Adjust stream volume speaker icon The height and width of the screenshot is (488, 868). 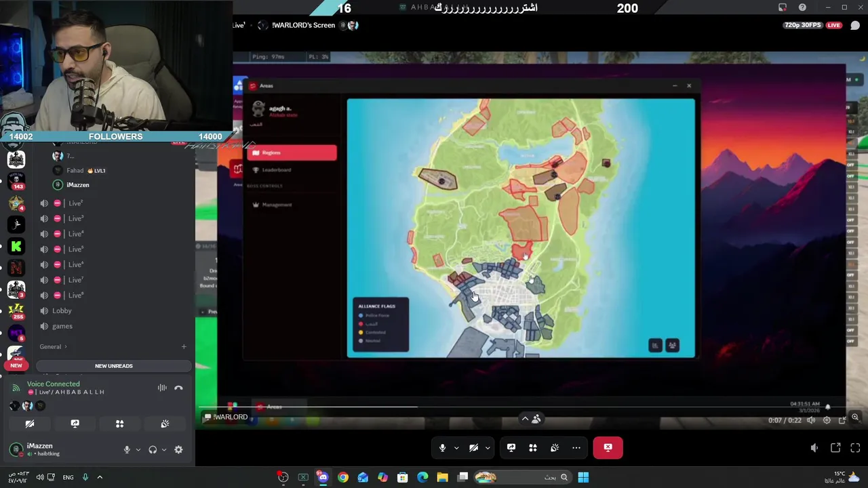(814, 447)
